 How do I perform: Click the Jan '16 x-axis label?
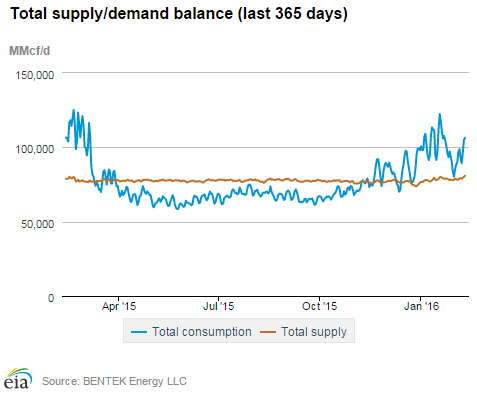tap(422, 306)
